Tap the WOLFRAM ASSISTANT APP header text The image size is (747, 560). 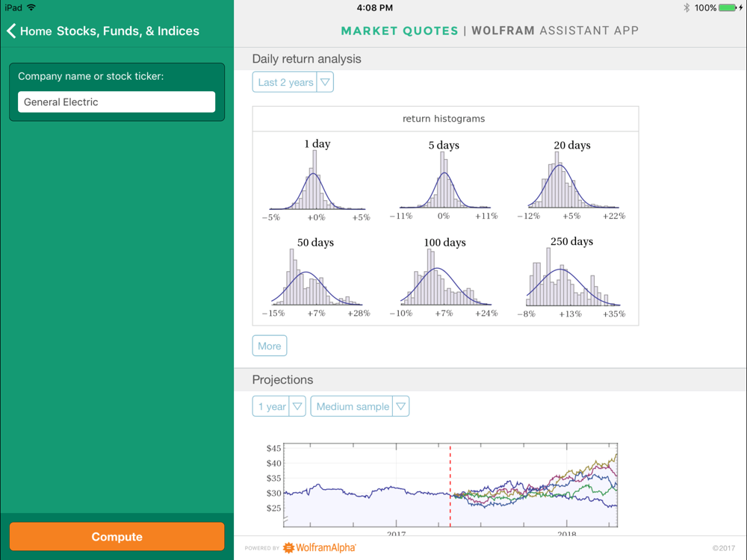[x=555, y=31]
